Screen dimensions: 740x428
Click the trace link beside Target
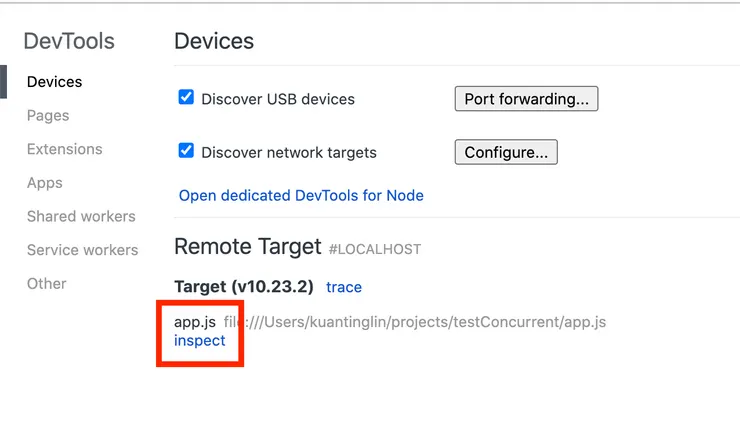[x=344, y=287]
